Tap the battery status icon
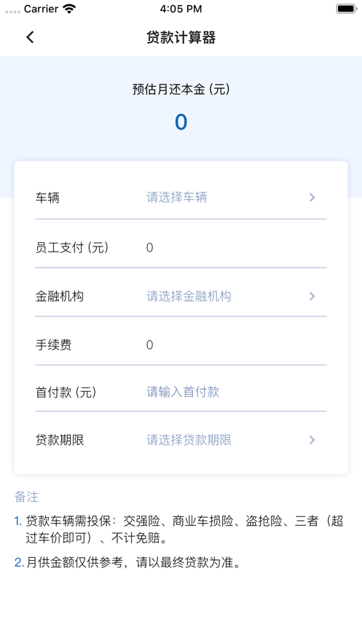 coord(347,9)
